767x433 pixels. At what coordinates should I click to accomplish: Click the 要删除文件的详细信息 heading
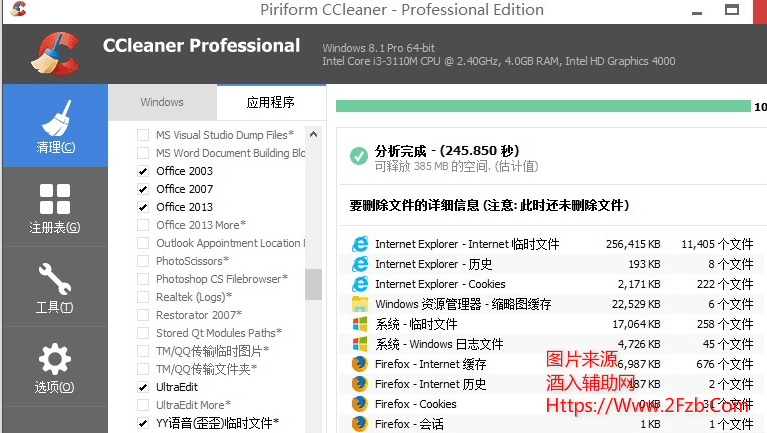489,205
